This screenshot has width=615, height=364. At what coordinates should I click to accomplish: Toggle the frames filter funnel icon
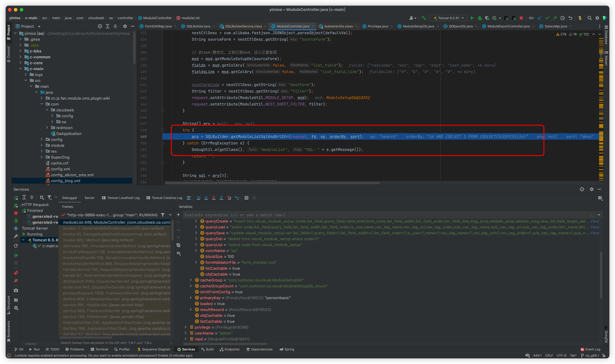point(163,215)
